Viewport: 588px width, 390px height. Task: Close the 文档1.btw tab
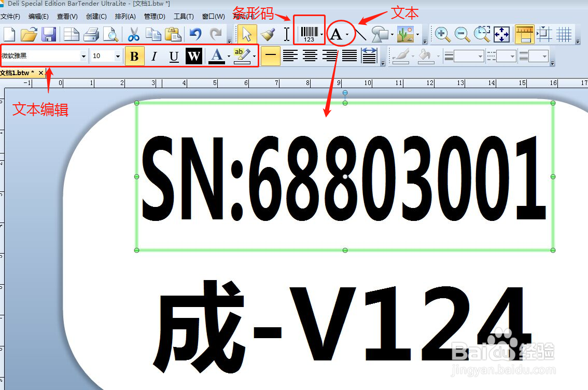[x=41, y=73]
